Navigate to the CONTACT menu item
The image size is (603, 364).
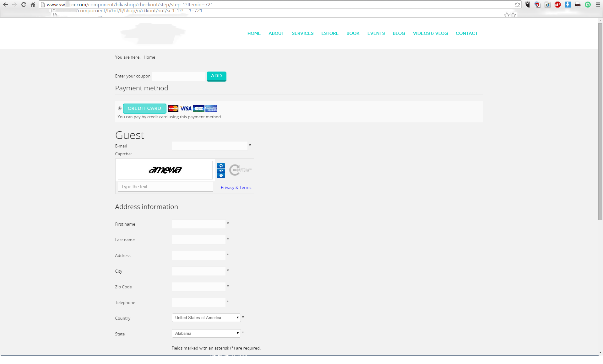[466, 33]
